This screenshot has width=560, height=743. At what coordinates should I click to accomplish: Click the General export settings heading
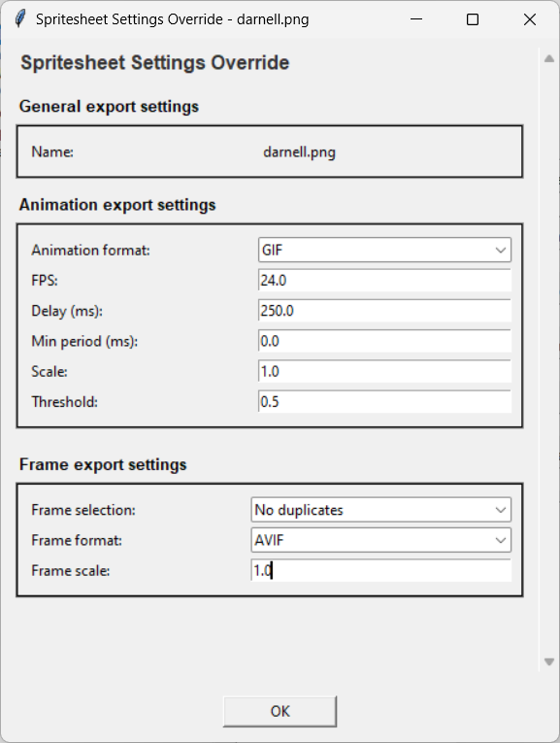109,107
